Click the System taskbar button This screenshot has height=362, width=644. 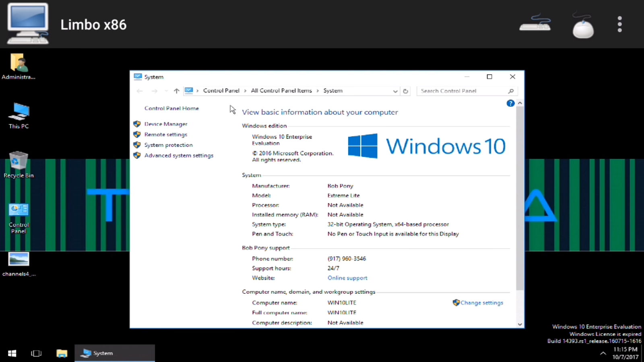pyautogui.click(x=115, y=353)
